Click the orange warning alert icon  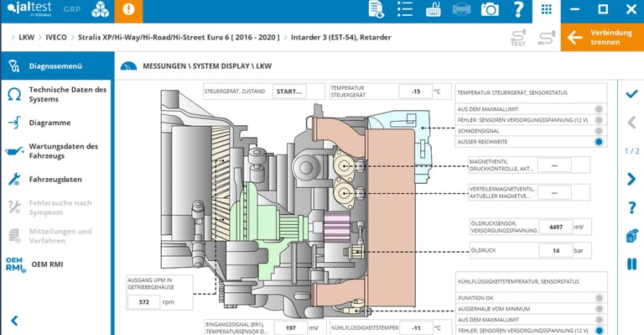pyautogui.click(x=128, y=10)
